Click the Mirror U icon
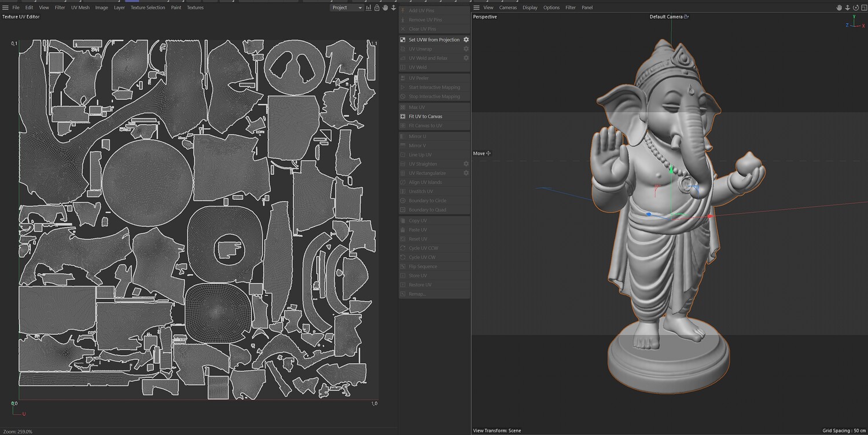Viewport: 868px width, 435px height. click(403, 136)
